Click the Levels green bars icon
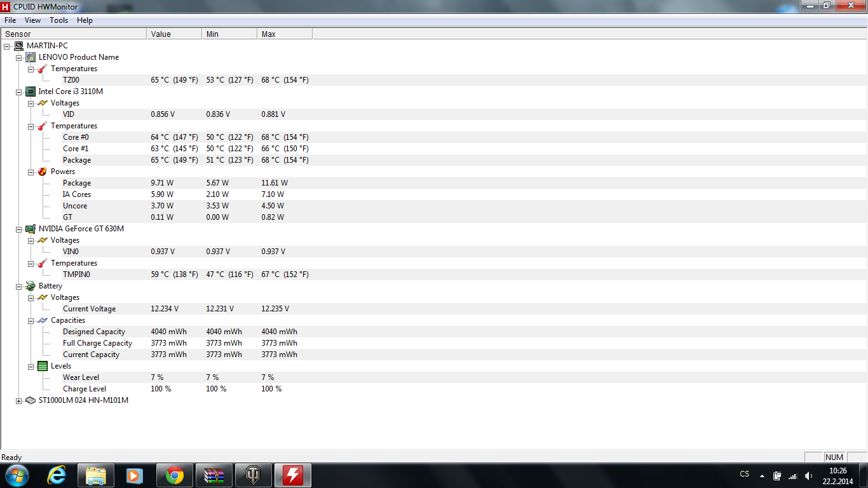The image size is (868, 488). click(x=43, y=366)
